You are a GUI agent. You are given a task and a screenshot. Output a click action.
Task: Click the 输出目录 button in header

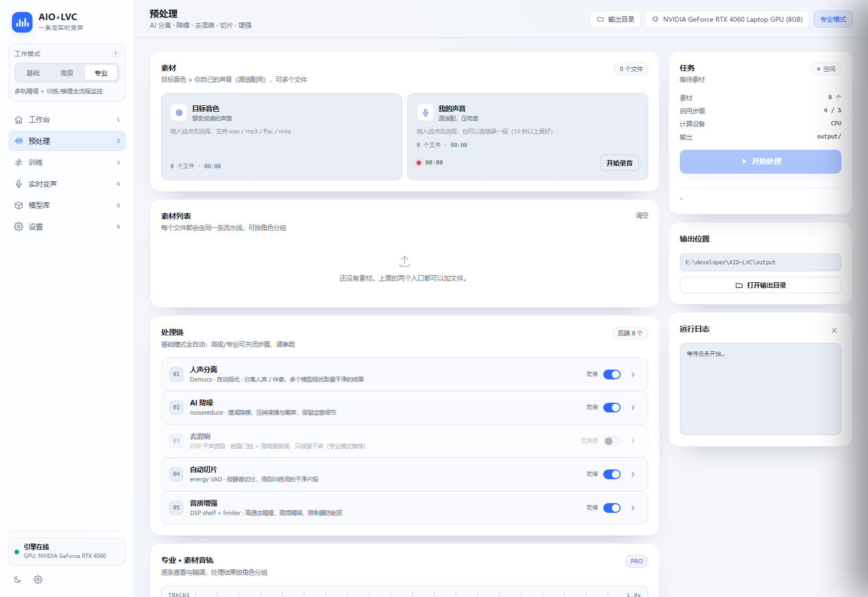(616, 19)
